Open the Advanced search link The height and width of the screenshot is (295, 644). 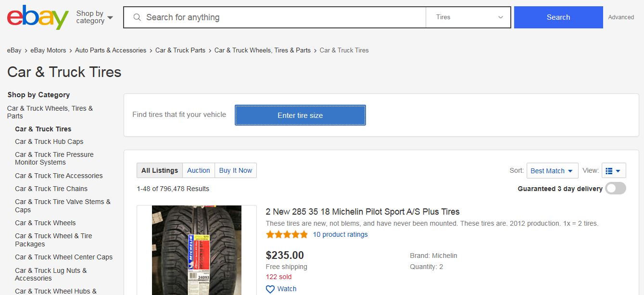[621, 17]
